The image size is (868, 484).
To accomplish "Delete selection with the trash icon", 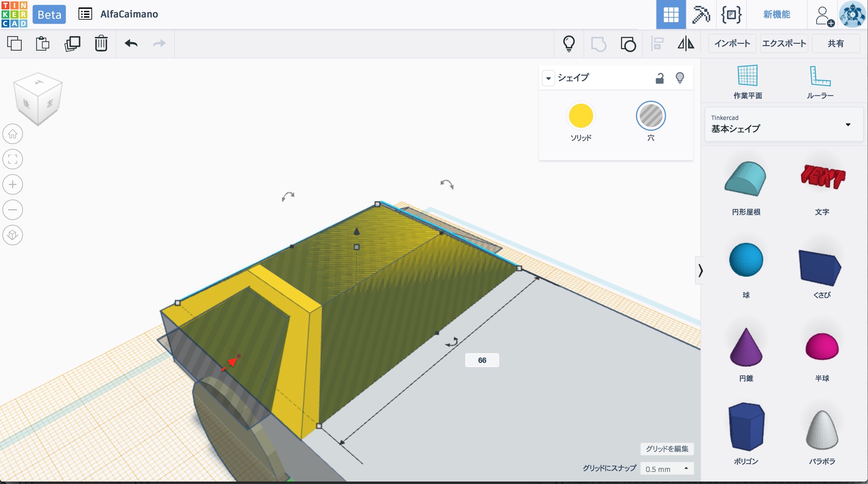I will [x=101, y=43].
